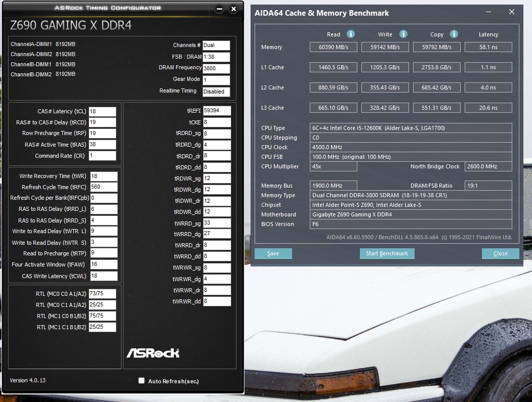Close the AIDA64 window with the X icon
This screenshot has width=532, height=402.
point(512,12)
